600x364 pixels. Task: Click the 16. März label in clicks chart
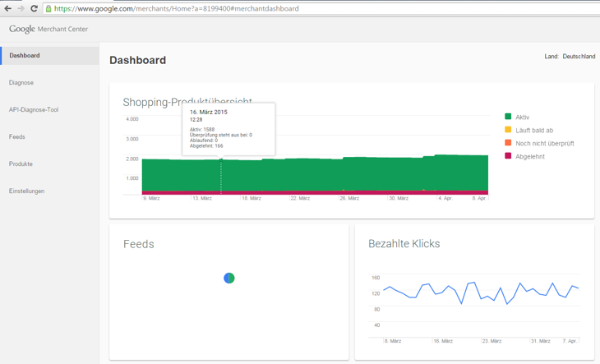[x=443, y=341]
